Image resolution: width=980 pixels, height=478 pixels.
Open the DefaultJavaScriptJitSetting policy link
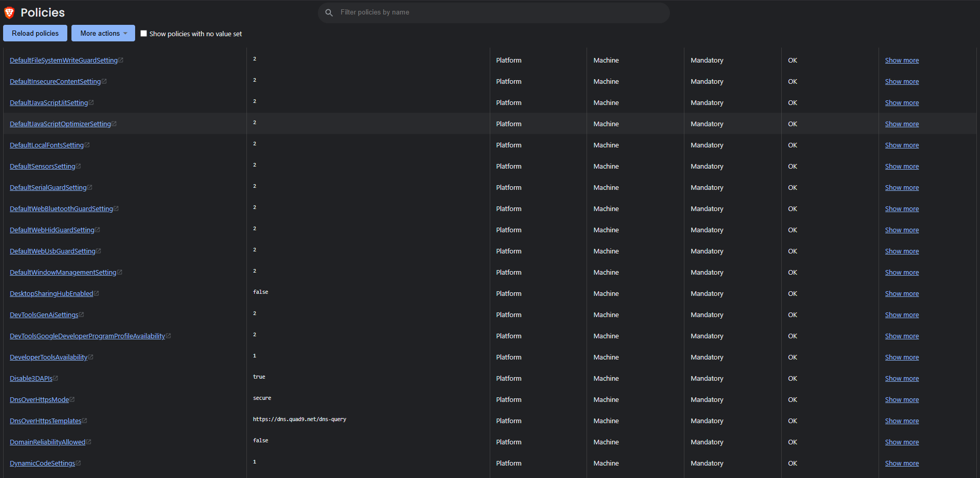coord(49,103)
